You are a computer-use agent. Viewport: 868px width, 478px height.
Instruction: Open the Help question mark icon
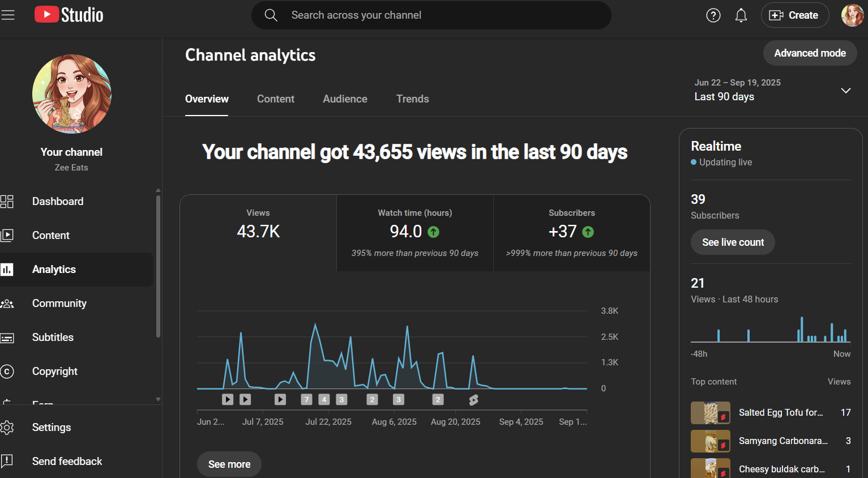(x=713, y=15)
